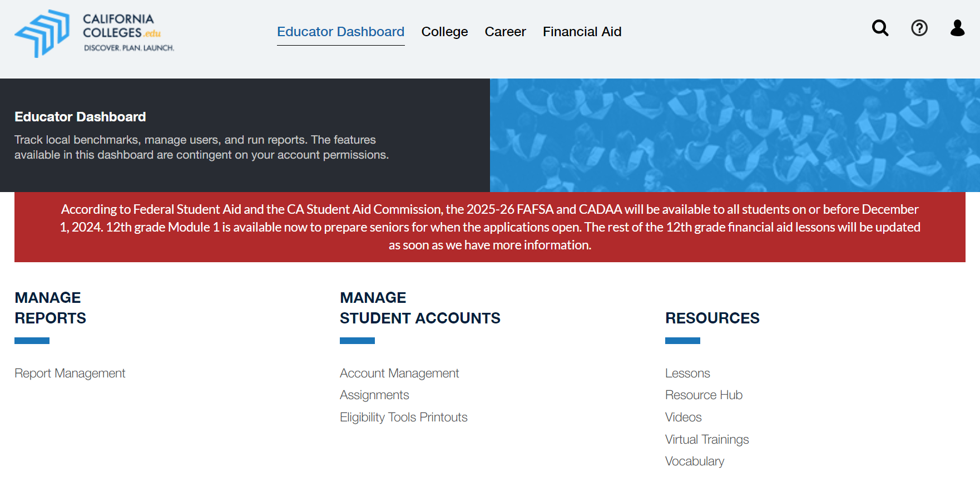Open the College menu item
980x486 pixels.
point(444,32)
